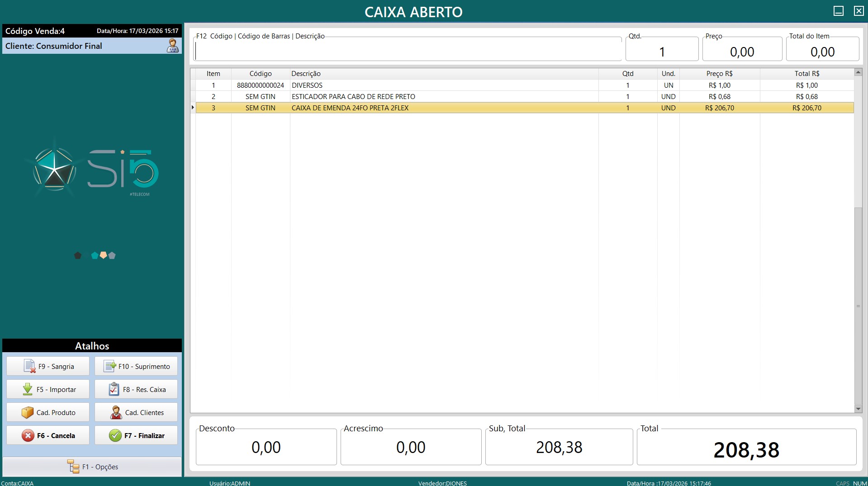Click the Vendedor:DIONES status bar entry
The image size is (868, 486).
tap(442, 483)
